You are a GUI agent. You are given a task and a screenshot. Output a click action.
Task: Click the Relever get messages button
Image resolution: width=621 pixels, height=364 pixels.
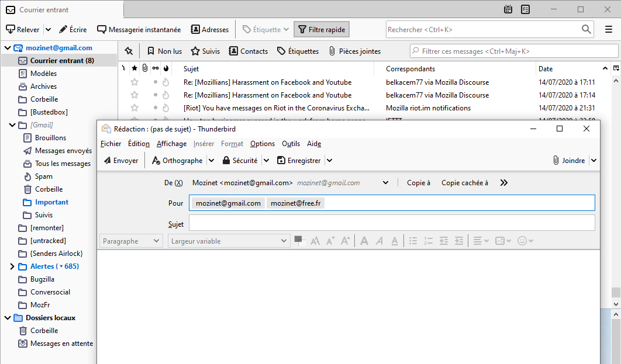[x=23, y=30]
